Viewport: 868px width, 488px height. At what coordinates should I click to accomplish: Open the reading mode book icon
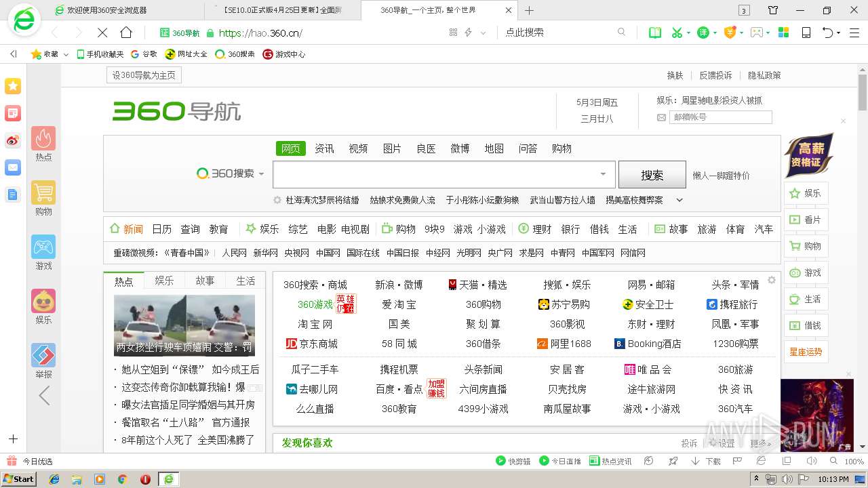(x=655, y=33)
